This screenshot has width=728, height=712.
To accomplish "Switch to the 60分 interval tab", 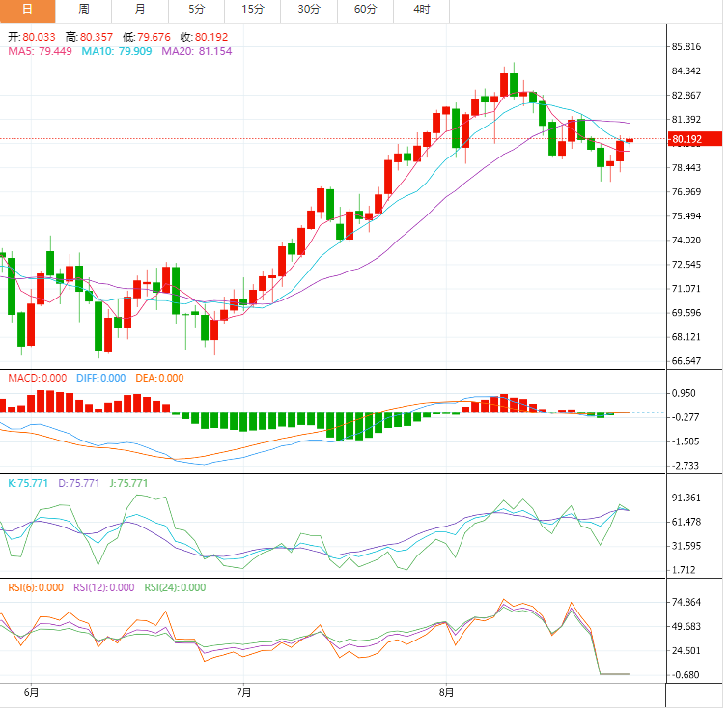I will (x=365, y=10).
